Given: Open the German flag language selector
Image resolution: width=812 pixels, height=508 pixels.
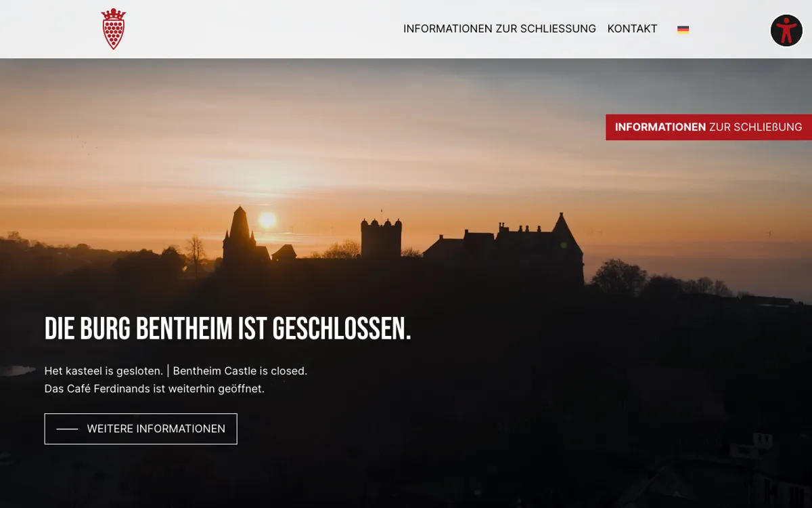Looking at the screenshot, I should [x=683, y=29].
